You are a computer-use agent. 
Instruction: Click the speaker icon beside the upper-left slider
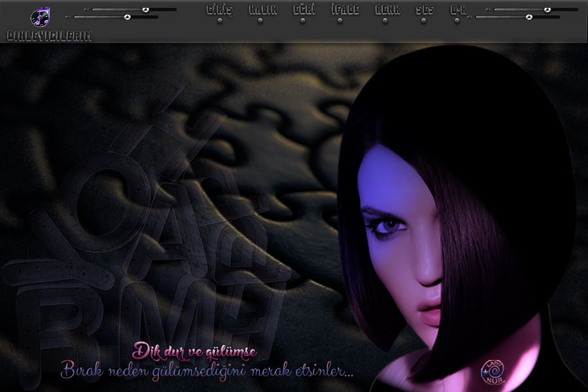(x=86, y=10)
